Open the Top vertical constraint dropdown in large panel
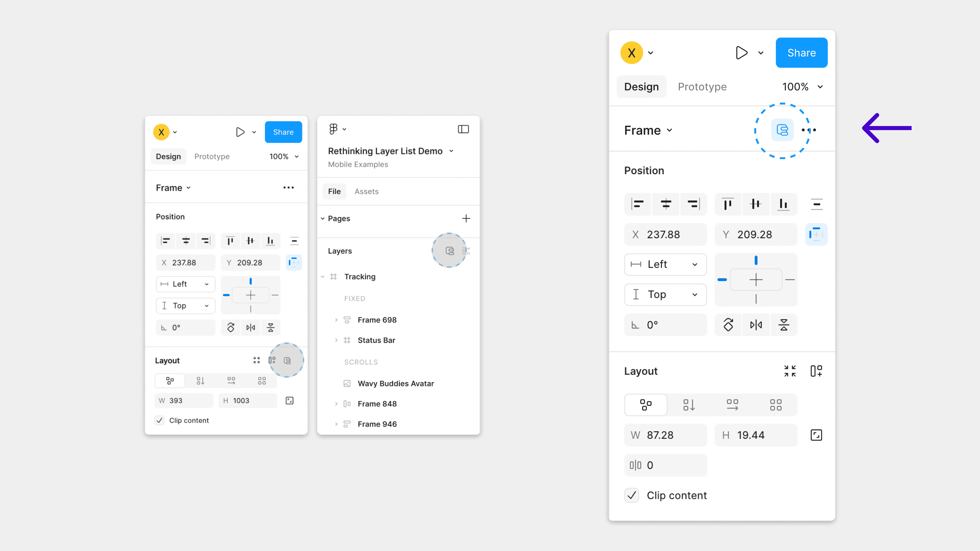Screen dimensions: 980x551 [665, 294]
